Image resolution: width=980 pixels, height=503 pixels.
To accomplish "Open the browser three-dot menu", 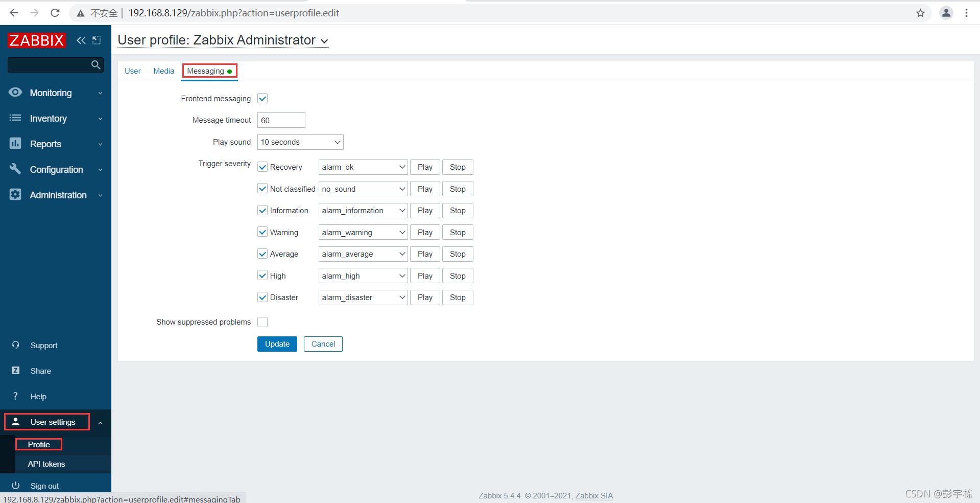I will click(x=966, y=13).
